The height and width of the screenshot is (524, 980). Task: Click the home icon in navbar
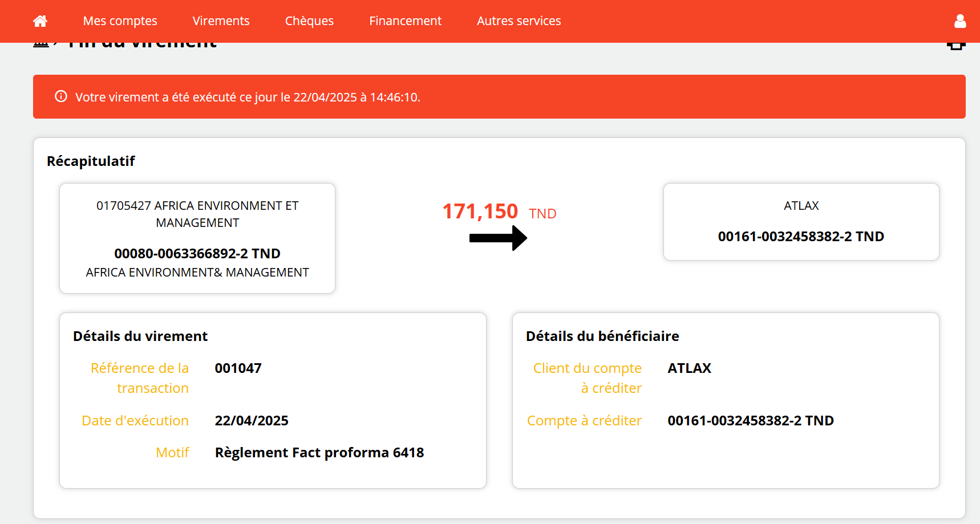pyautogui.click(x=40, y=21)
